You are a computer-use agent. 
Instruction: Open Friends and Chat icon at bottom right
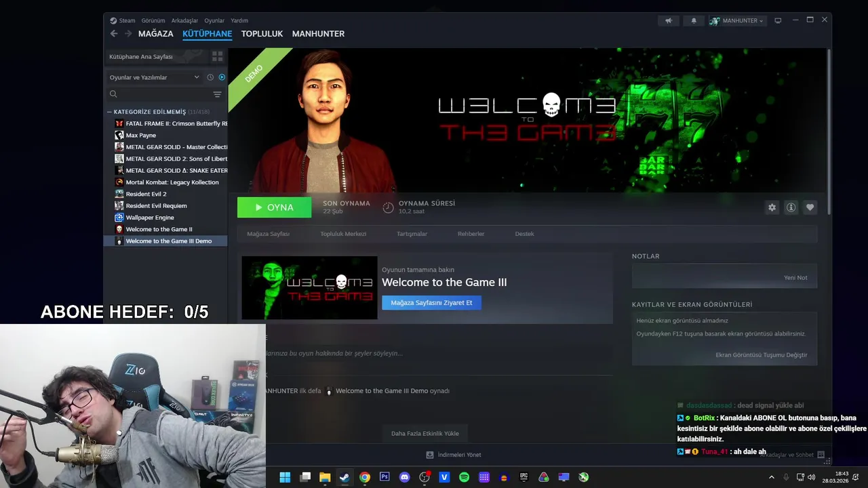pyautogui.click(x=821, y=455)
